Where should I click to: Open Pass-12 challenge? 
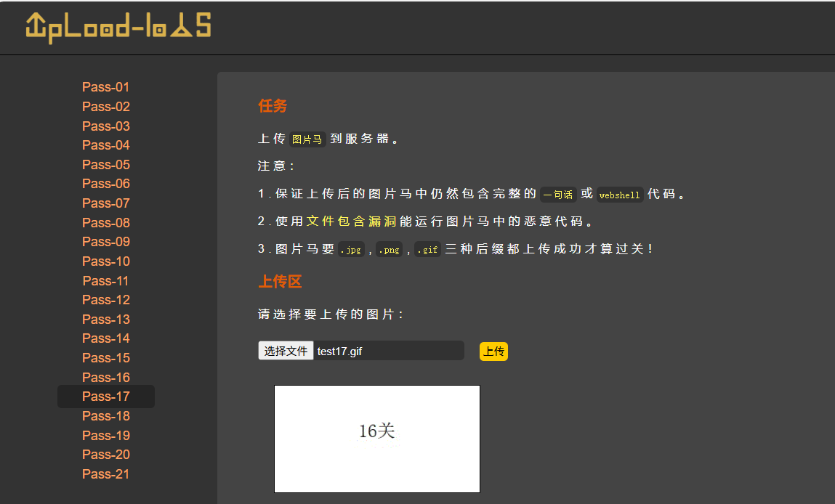coord(106,300)
